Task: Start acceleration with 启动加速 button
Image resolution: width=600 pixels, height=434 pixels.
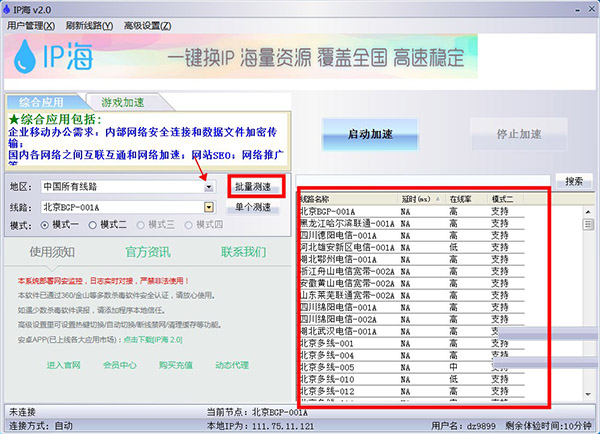Action: tap(370, 134)
